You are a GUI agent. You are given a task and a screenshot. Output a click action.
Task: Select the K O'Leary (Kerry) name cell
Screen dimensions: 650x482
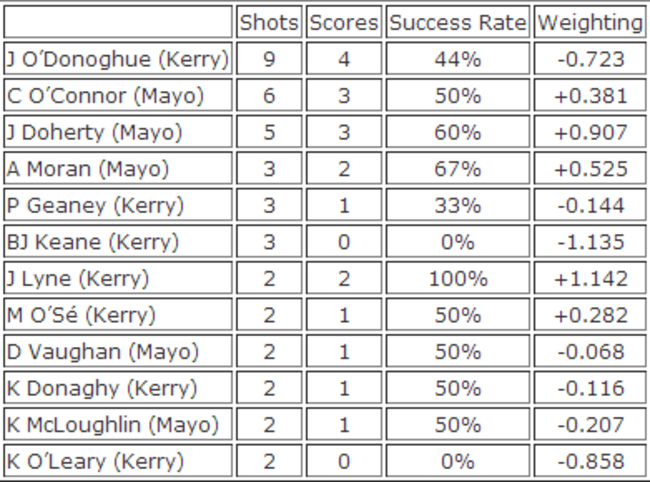(95, 461)
